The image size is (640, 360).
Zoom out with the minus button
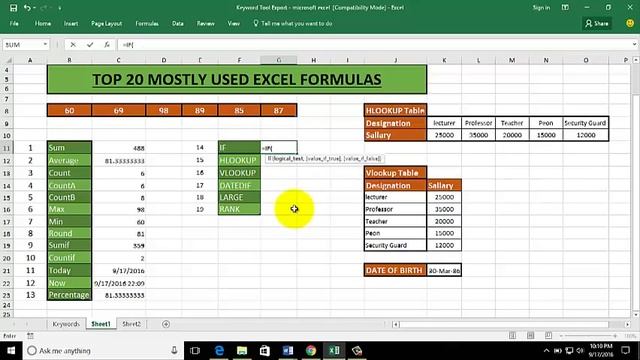(x=561, y=336)
